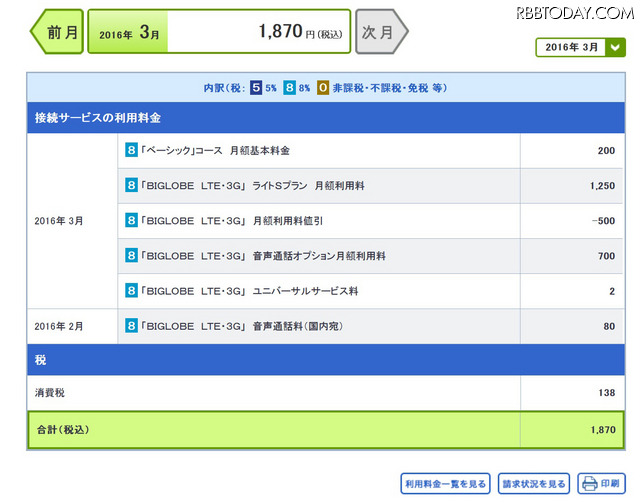Click the 非課税・不課税・免税 等 legend text
The height and width of the screenshot is (503, 640).
pos(389,88)
